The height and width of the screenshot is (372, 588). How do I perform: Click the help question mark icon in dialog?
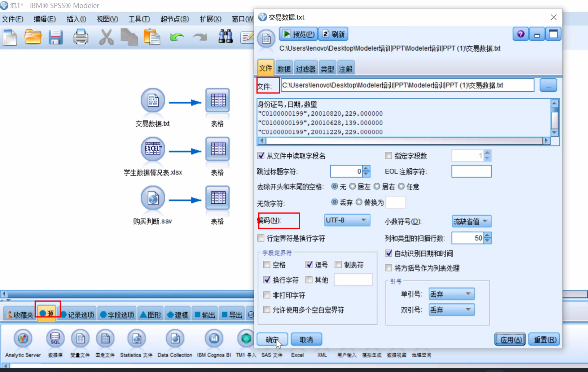521,34
